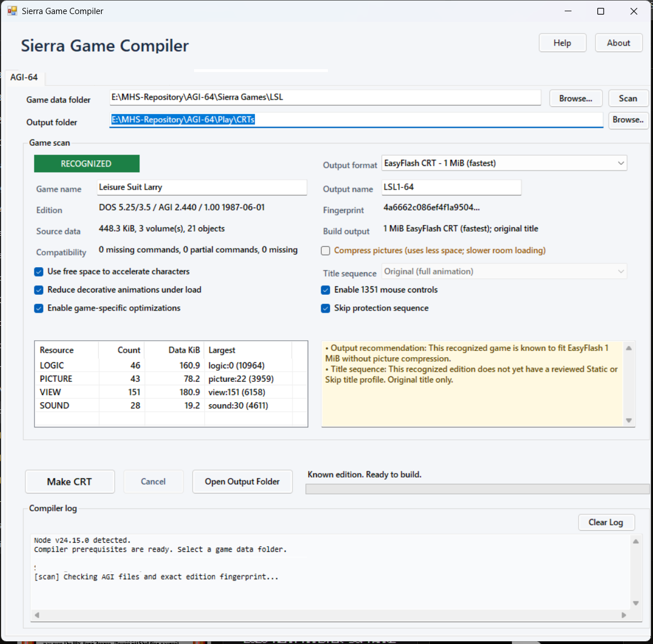Enable the Compress pictures checkbox
The height and width of the screenshot is (644, 653).
click(x=326, y=251)
